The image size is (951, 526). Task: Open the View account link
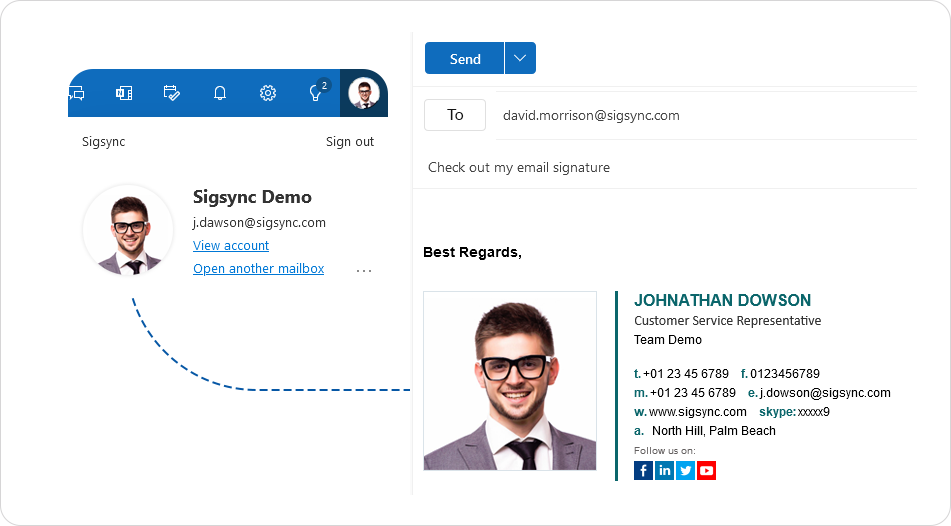pyautogui.click(x=231, y=245)
